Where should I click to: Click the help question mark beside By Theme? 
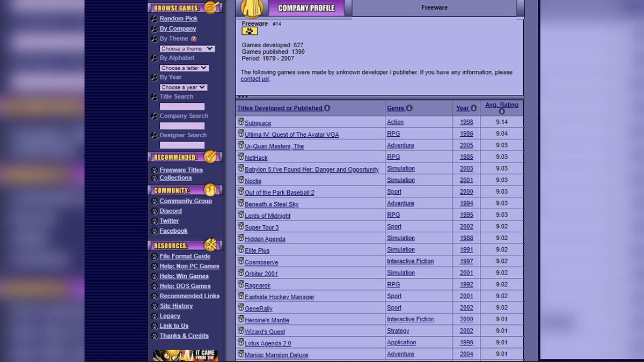point(194,39)
